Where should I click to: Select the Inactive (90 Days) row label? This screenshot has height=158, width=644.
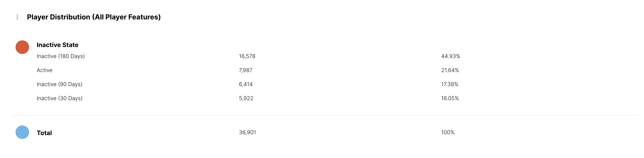click(x=59, y=84)
